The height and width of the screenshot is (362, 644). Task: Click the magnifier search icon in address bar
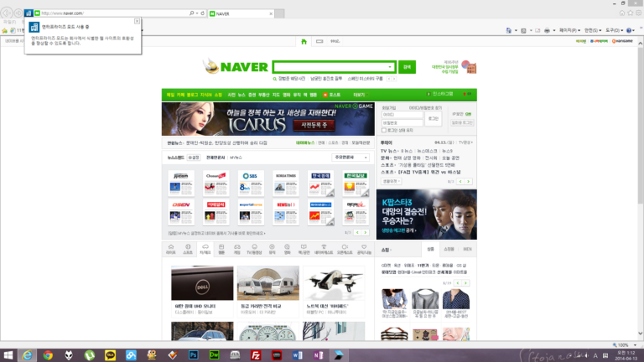click(x=191, y=13)
